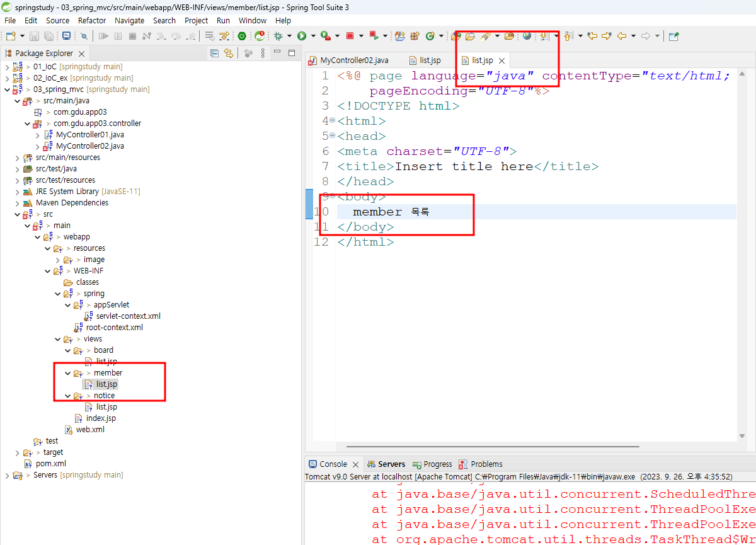
Task: Collapse the 03_spring_mvc project
Action: point(7,89)
